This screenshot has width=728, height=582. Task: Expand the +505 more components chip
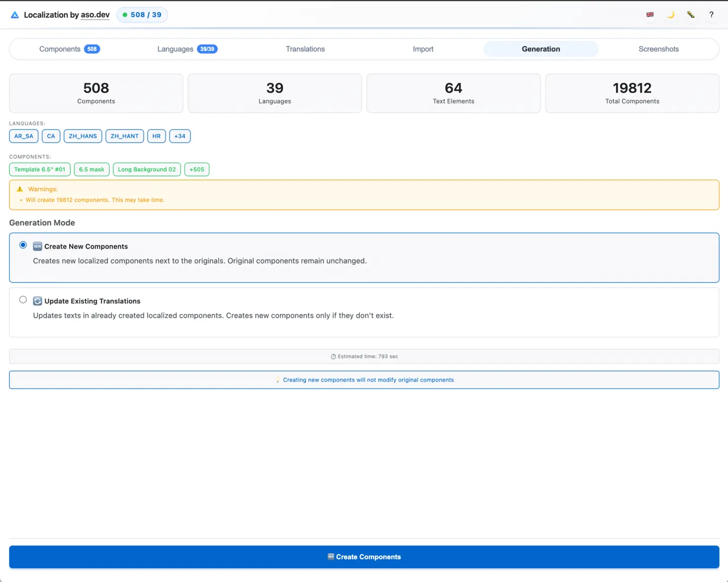point(197,169)
